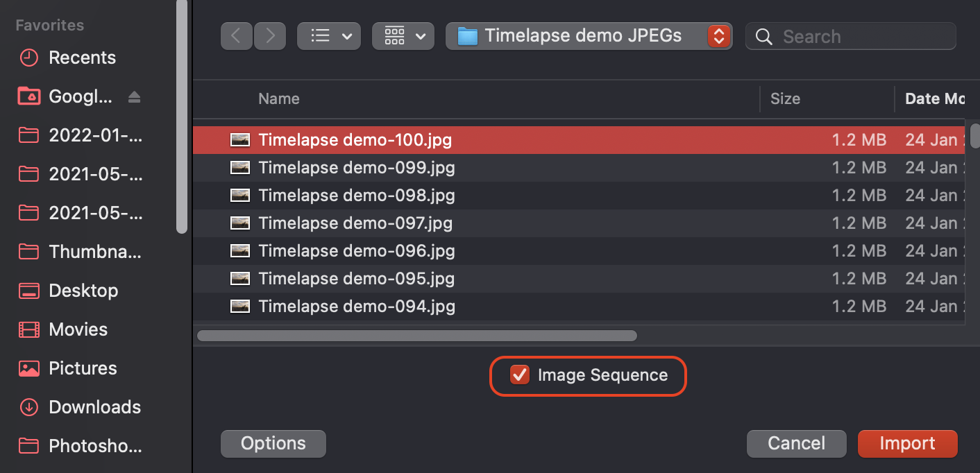980x473 pixels.
Task: Click the sidebar vertical scrollbar
Action: coord(182,118)
